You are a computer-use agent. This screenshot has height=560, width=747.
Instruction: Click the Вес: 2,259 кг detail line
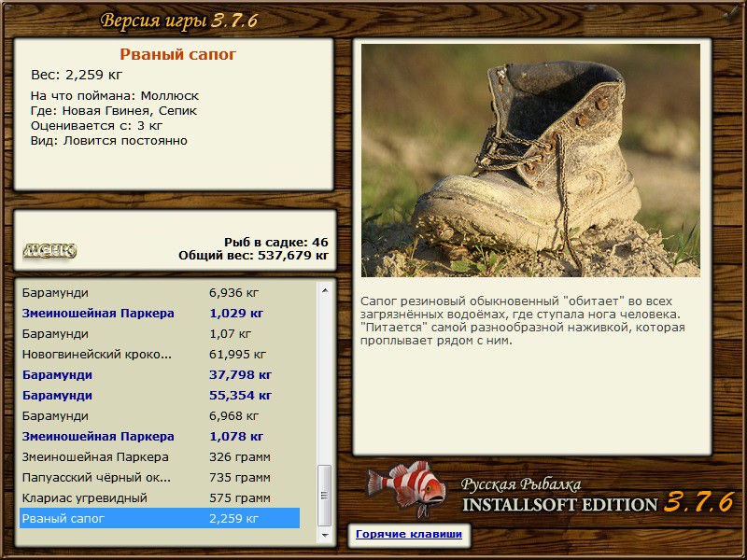pos(77,75)
